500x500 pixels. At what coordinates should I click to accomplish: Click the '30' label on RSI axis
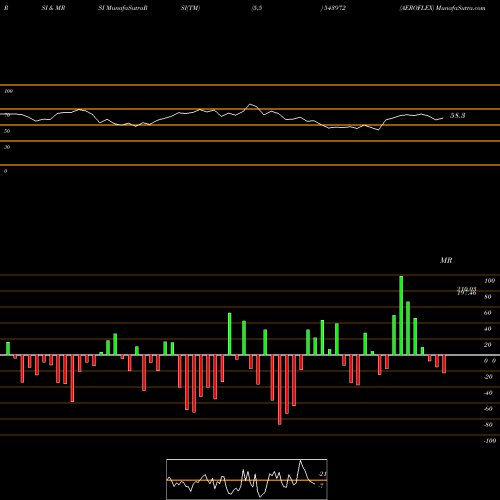(x=7, y=147)
